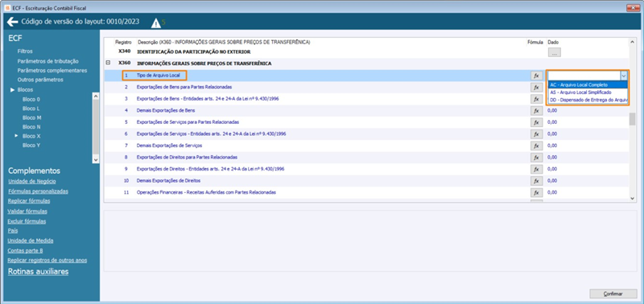644x304 pixels.
Task: Choose DD - Dispensado de Entrega option
Action: pos(588,100)
